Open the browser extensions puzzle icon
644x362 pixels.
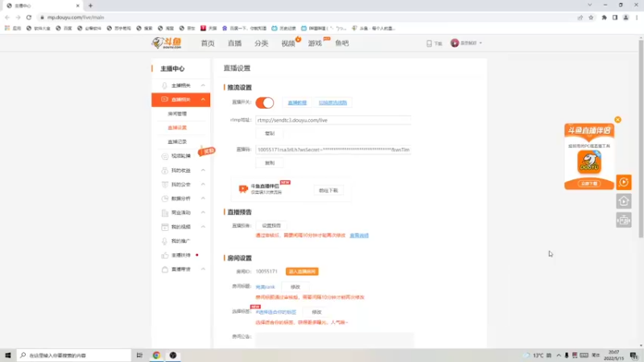click(x=605, y=17)
